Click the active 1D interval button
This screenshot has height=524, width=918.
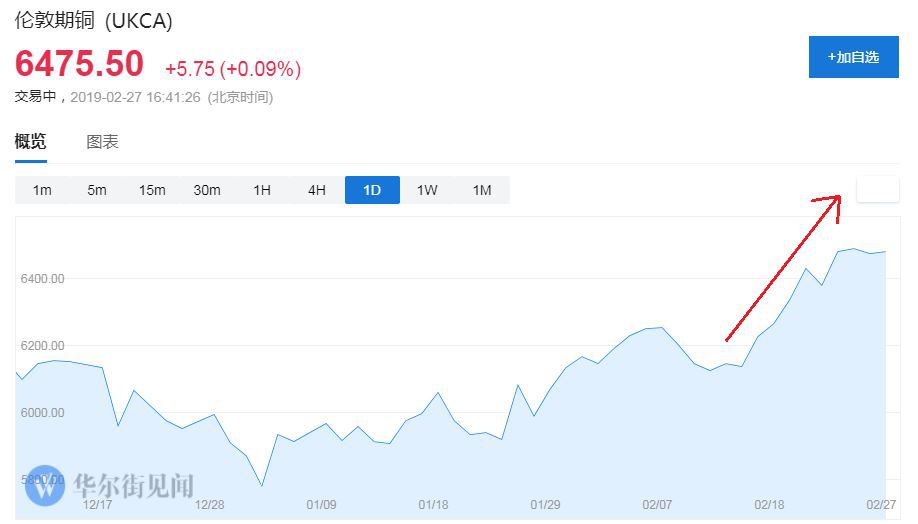[x=372, y=190]
